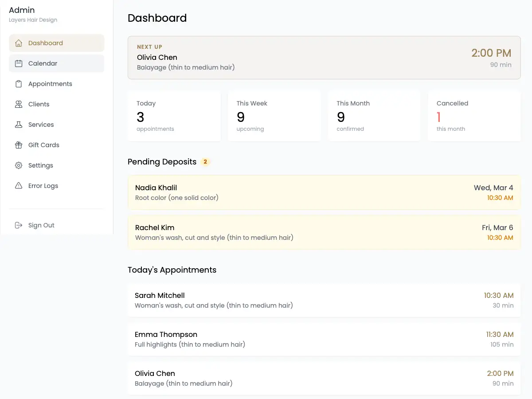Select the Services flask icon
The image size is (532, 399).
[18, 124]
